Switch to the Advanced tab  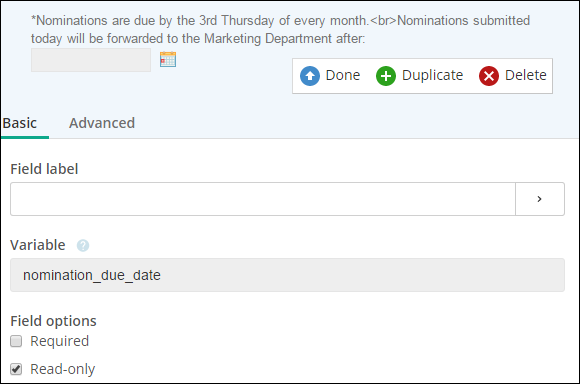click(x=102, y=123)
